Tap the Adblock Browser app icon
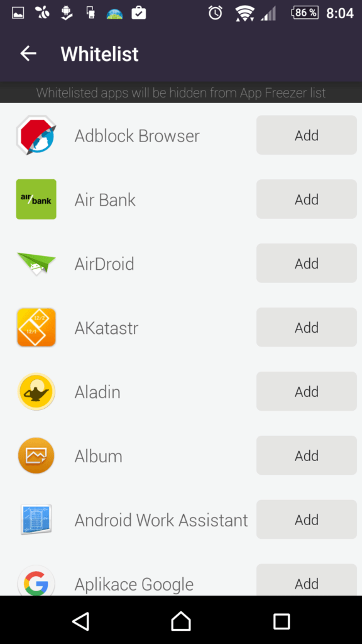The image size is (362, 644). click(x=36, y=135)
